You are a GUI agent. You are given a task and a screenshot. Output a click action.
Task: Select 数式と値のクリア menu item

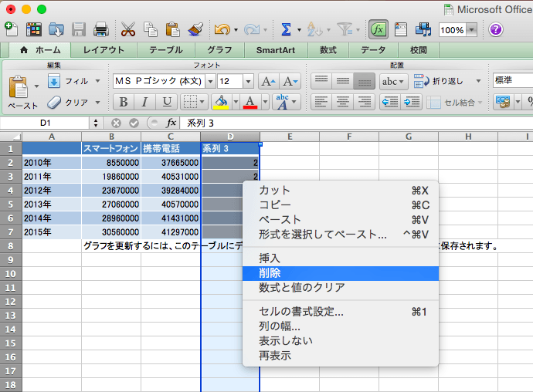[341, 288]
